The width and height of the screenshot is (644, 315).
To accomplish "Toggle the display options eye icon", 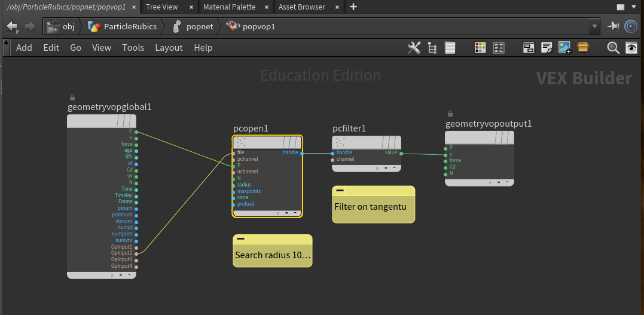I will point(631,48).
